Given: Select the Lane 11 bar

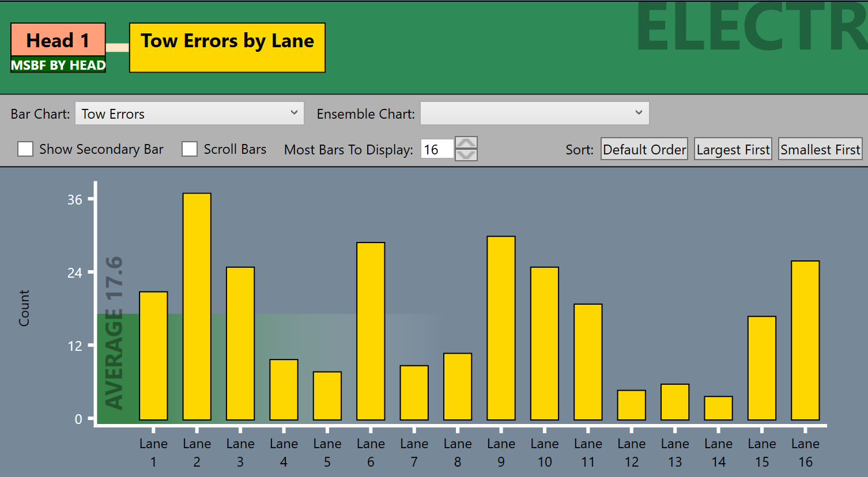Looking at the screenshot, I should tap(588, 362).
